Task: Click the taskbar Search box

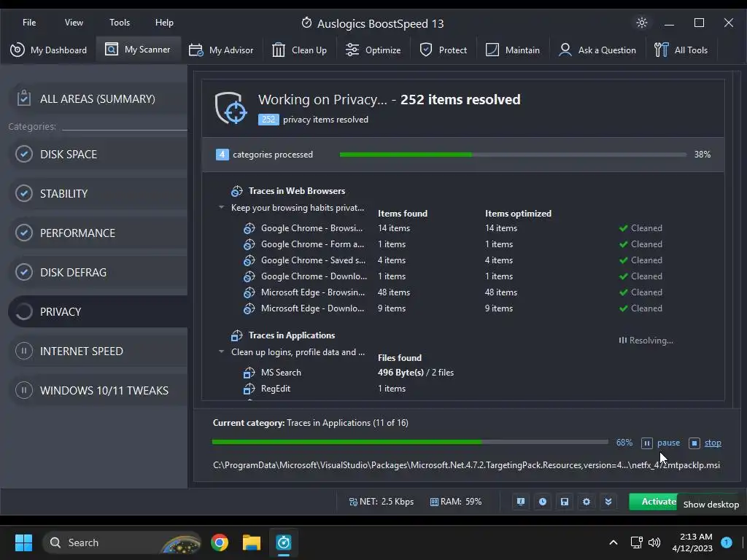Action: coord(122,542)
